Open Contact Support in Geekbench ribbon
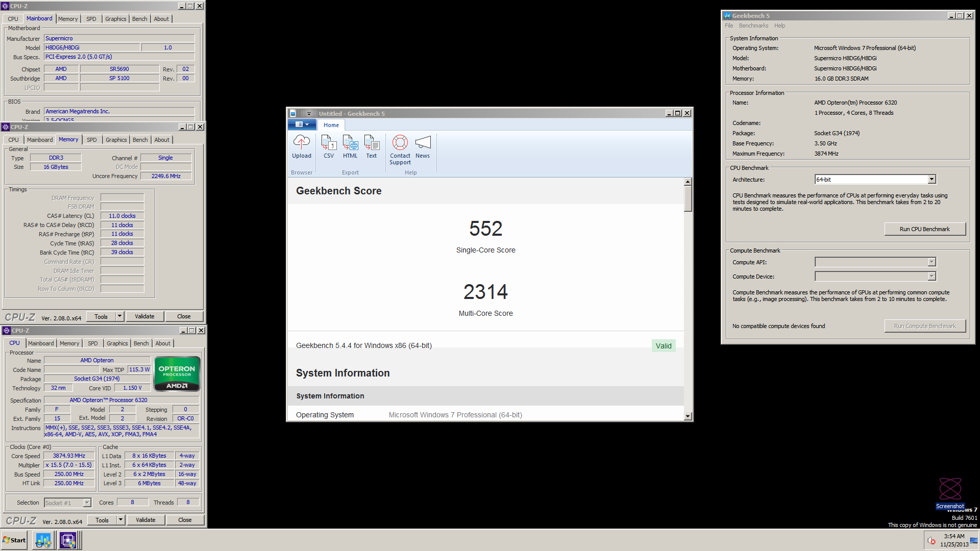 (400, 150)
